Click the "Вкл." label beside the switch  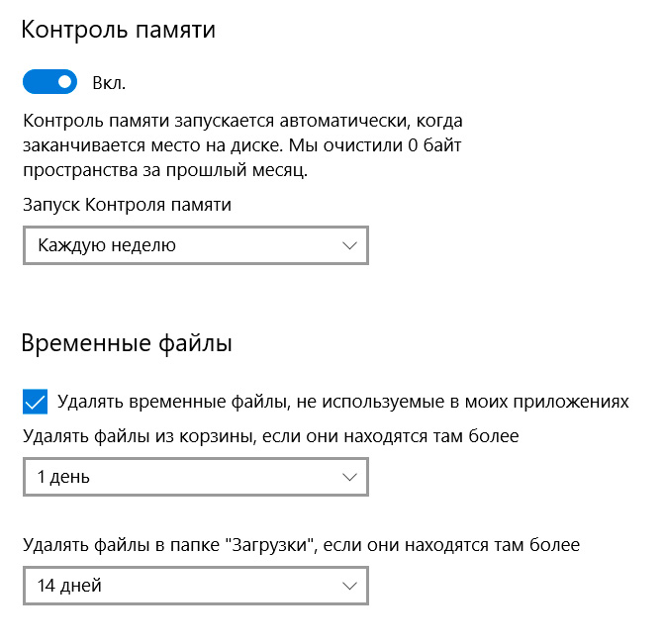tap(109, 82)
